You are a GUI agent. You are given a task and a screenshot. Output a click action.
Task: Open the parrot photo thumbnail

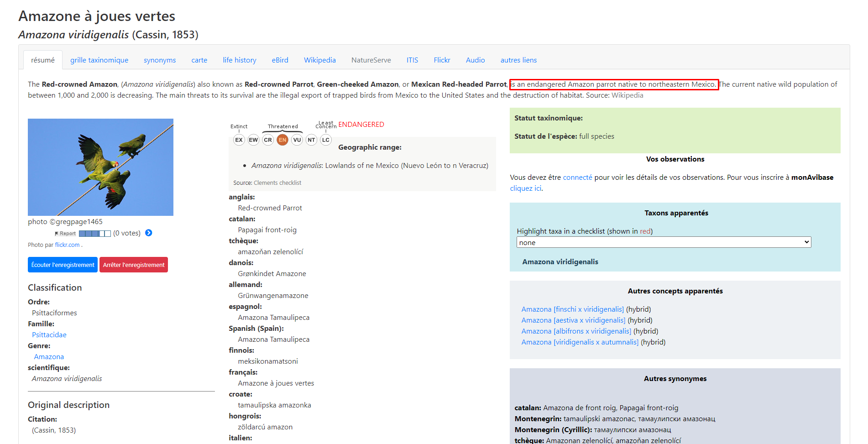coord(100,167)
